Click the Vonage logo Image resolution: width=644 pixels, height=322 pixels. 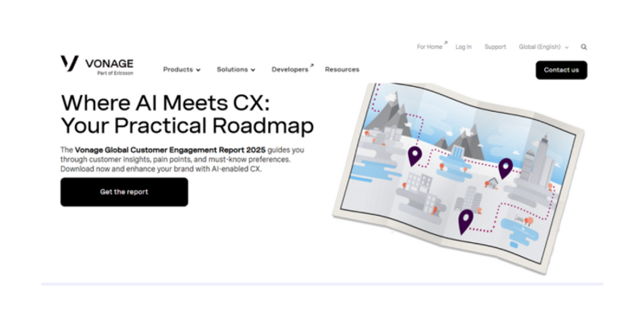point(97,65)
